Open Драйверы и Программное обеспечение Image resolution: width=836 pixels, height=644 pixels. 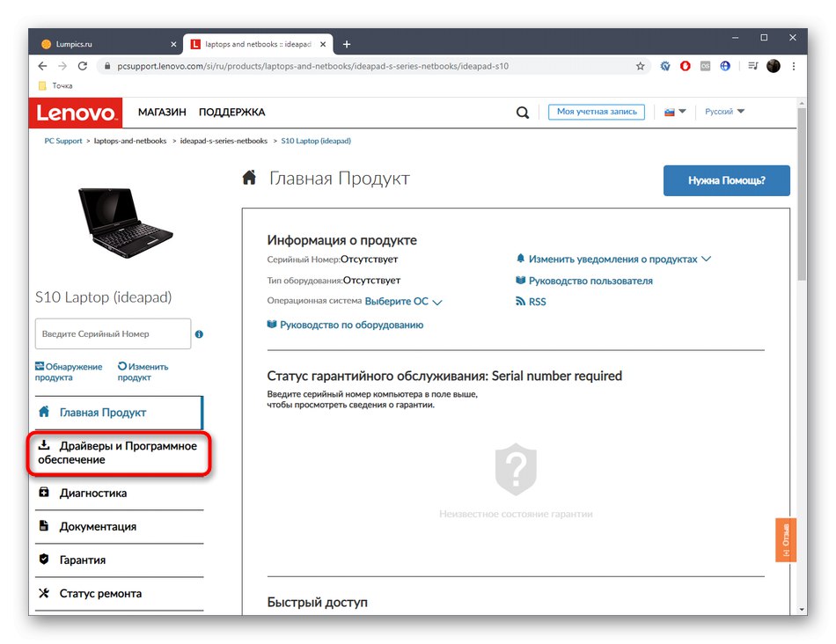(119, 452)
